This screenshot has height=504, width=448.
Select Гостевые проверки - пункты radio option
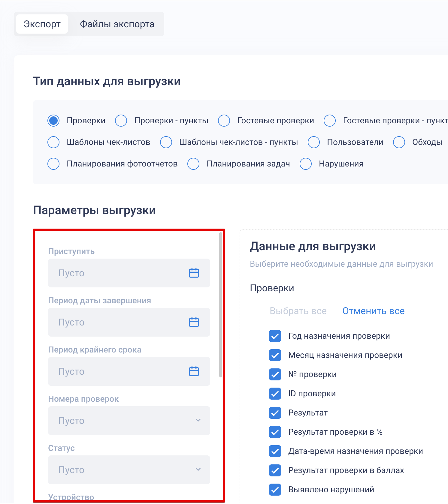[330, 121]
